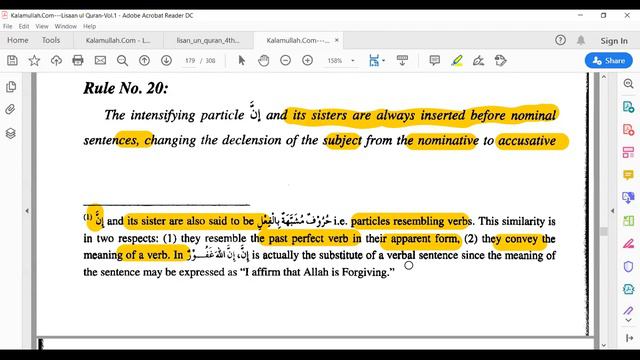Click the expand tools pane button at bottom
Viewport: 640px width, 360px height.
(629, 338)
